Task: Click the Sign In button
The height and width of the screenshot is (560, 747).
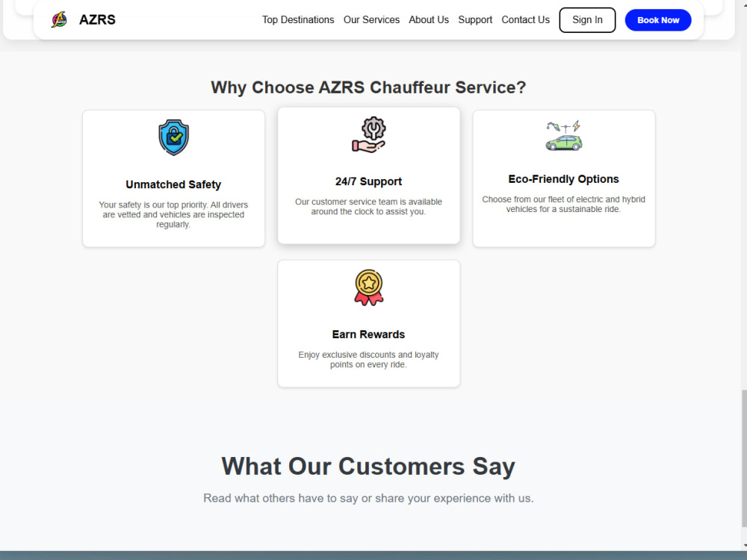Action: pos(587,20)
